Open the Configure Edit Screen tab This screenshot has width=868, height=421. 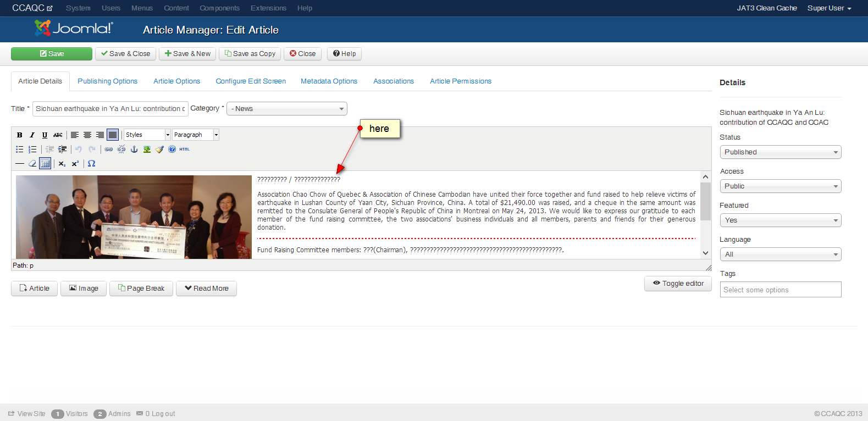coord(251,81)
